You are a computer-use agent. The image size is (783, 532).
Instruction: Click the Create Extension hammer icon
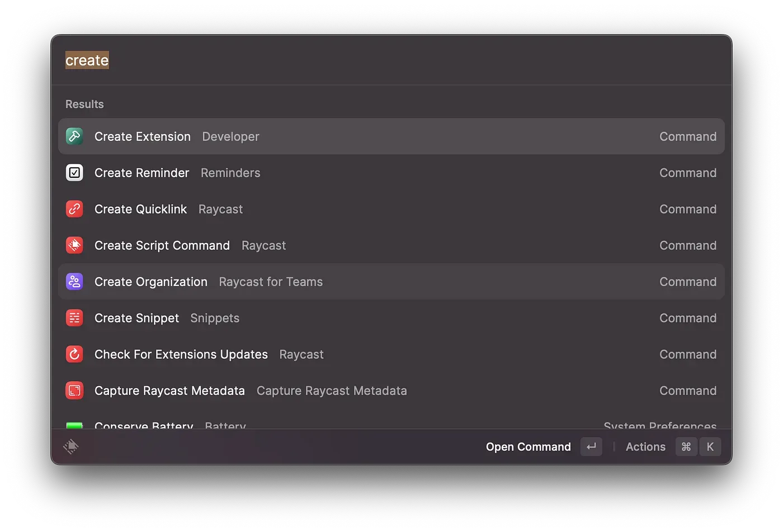[x=74, y=136]
